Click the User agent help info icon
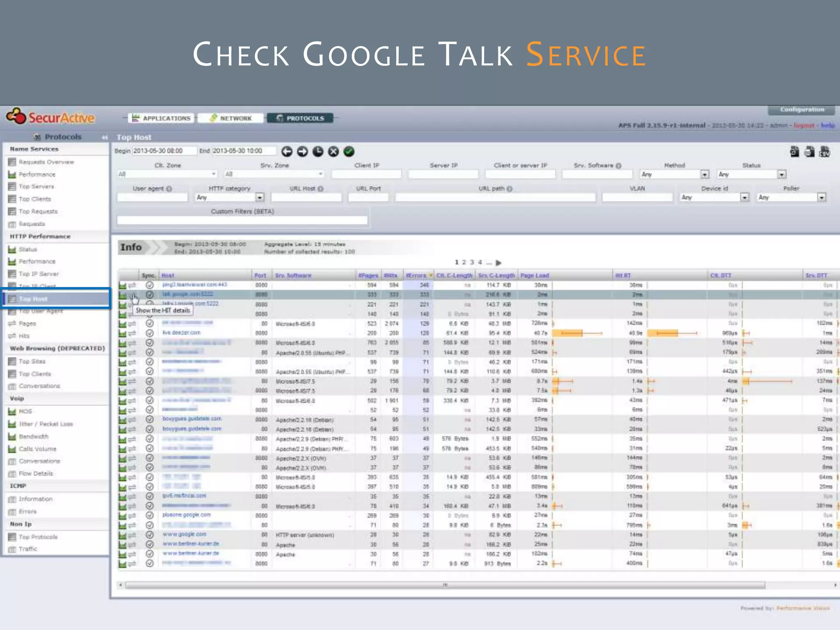Image resolution: width=840 pixels, height=630 pixels. tap(169, 189)
